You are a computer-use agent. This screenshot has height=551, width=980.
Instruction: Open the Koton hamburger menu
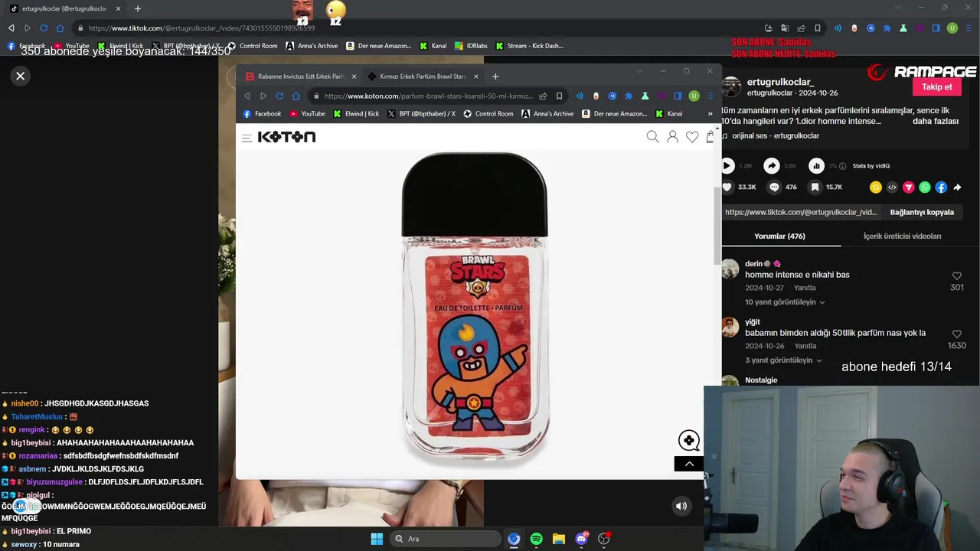coord(247,138)
